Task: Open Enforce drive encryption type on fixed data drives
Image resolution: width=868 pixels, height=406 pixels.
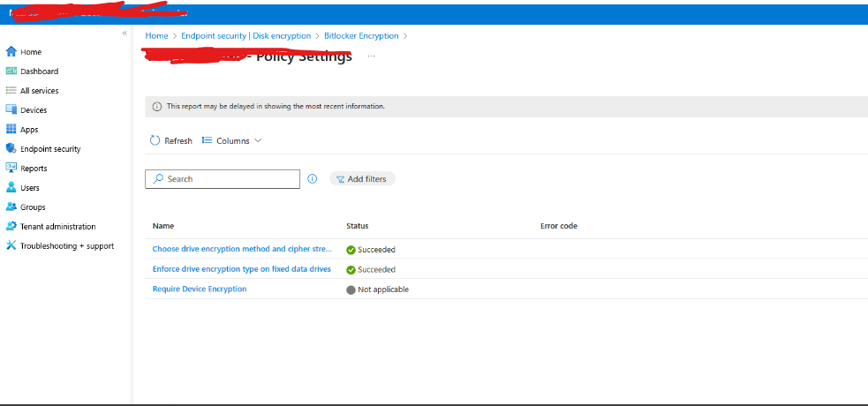Action: [241, 269]
